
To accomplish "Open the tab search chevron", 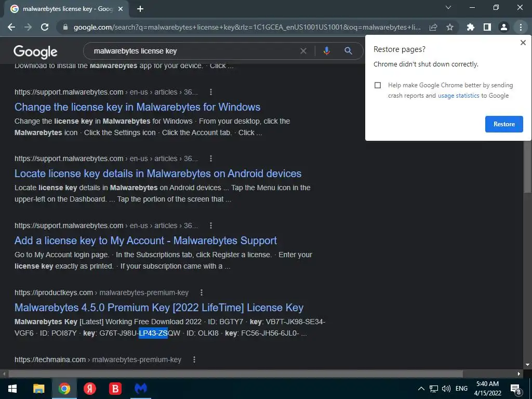I will (448, 7).
